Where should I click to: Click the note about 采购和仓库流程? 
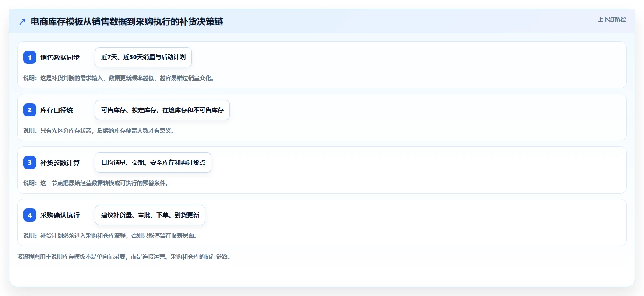110,236
